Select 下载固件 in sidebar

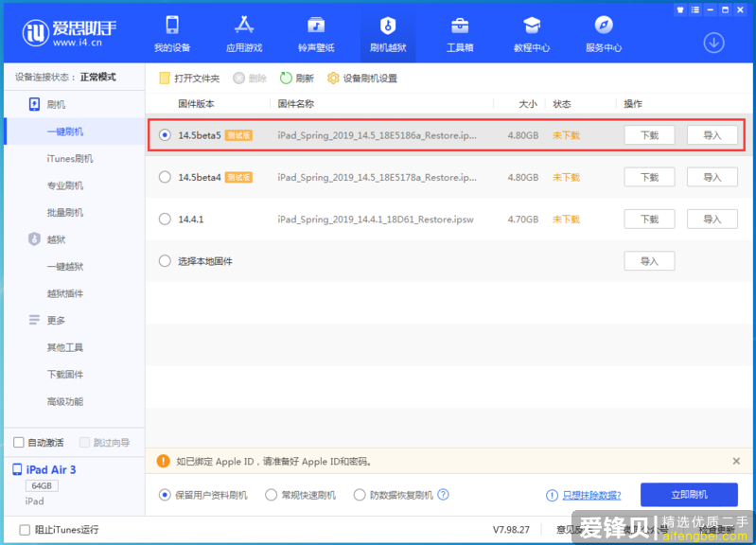[x=65, y=375]
